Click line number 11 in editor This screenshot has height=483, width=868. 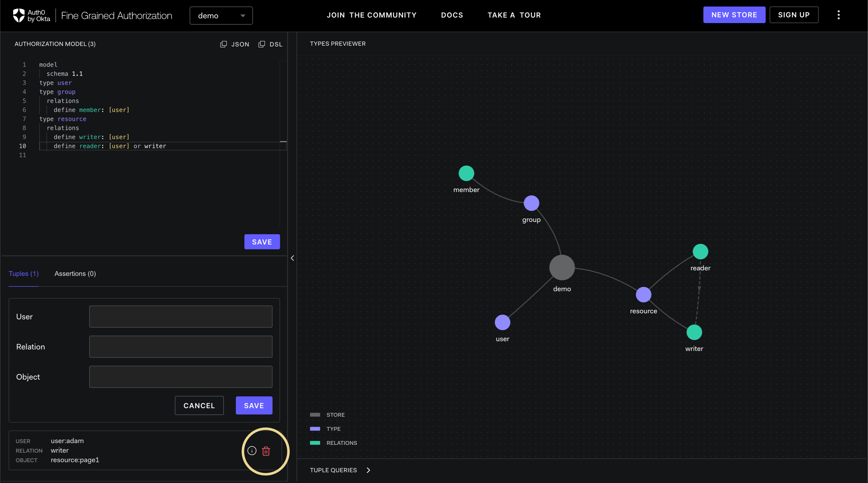click(22, 155)
